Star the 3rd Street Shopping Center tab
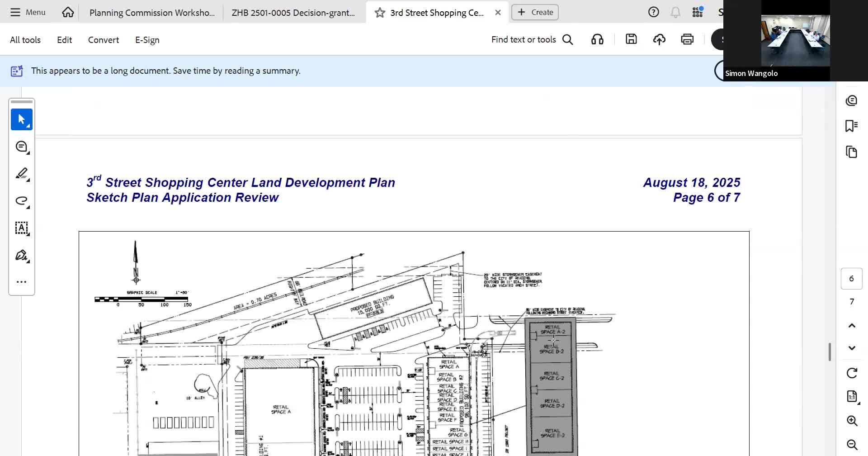This screenshot has height=456, width=868. [380, 13]
